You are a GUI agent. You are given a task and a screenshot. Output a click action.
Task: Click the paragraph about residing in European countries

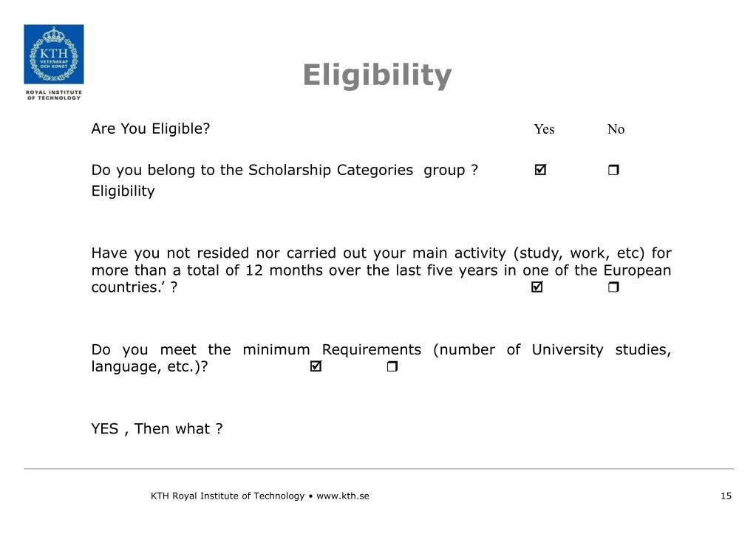[x=381, y=270]
